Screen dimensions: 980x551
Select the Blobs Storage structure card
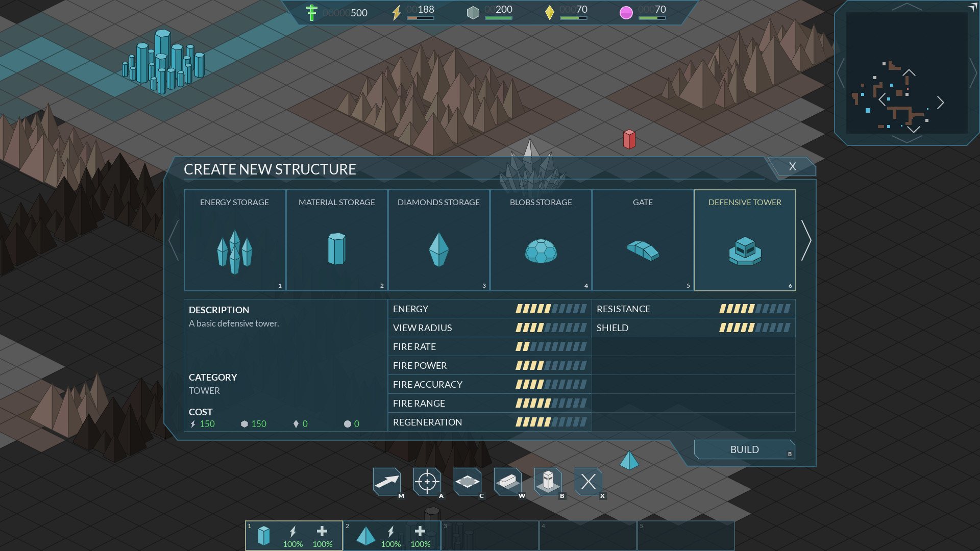click(541, 240)
